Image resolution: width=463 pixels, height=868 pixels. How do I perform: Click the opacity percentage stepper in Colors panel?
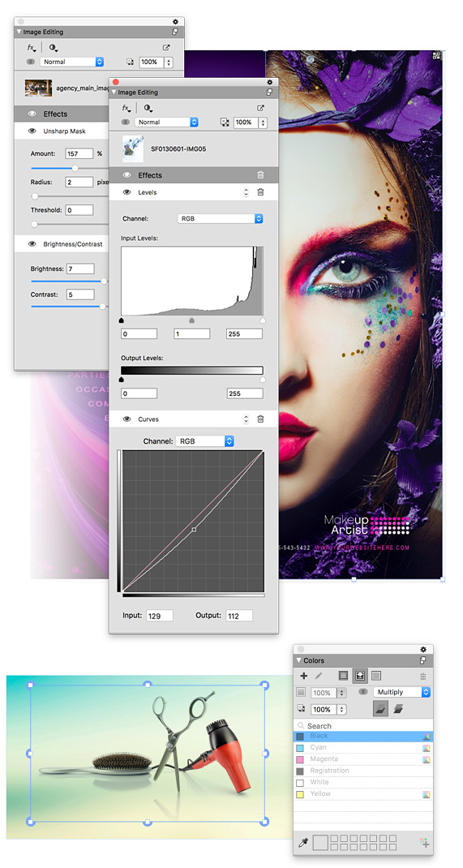pos(342,709)
